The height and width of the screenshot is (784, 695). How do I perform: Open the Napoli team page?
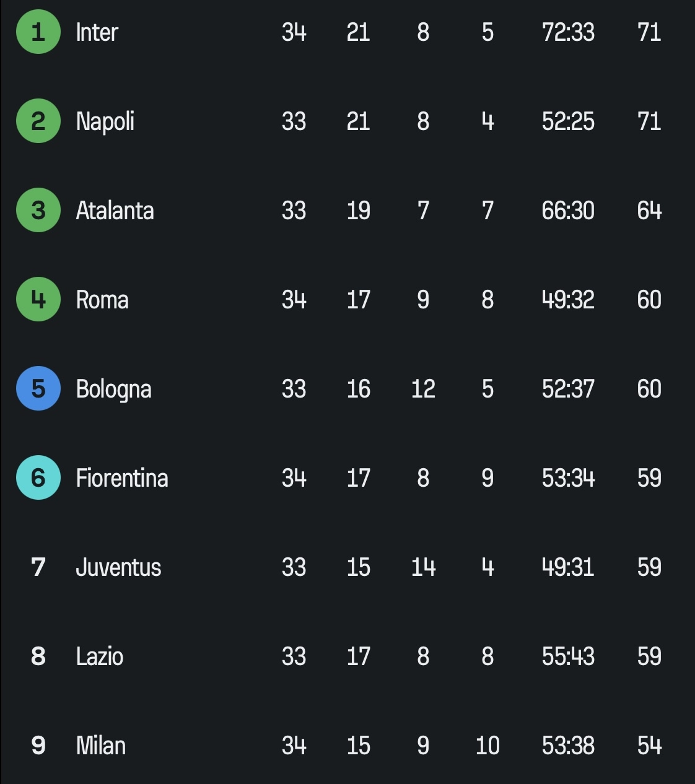105,121
